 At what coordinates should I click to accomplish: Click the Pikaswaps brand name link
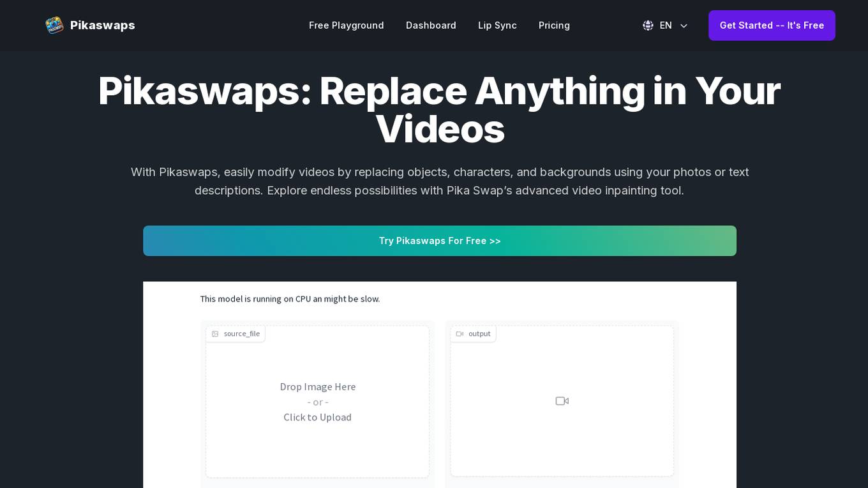coord(103,25)
